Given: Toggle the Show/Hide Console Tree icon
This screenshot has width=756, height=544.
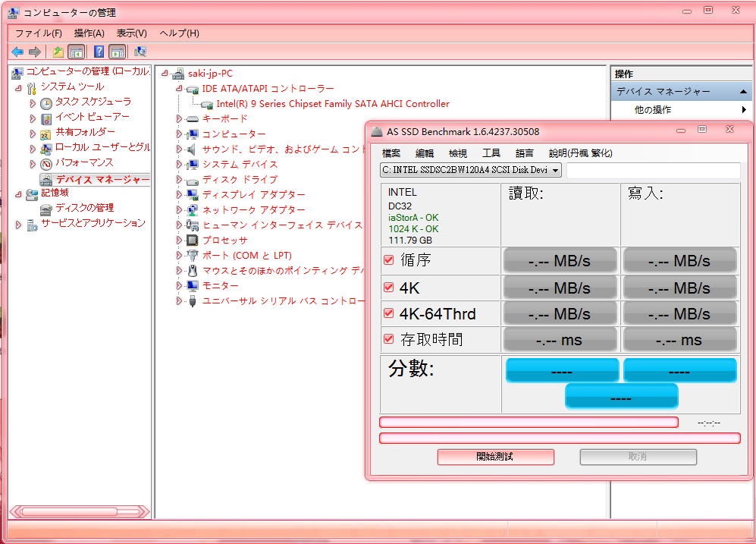Looking at the screenshot, I should (x=76, y=52).
